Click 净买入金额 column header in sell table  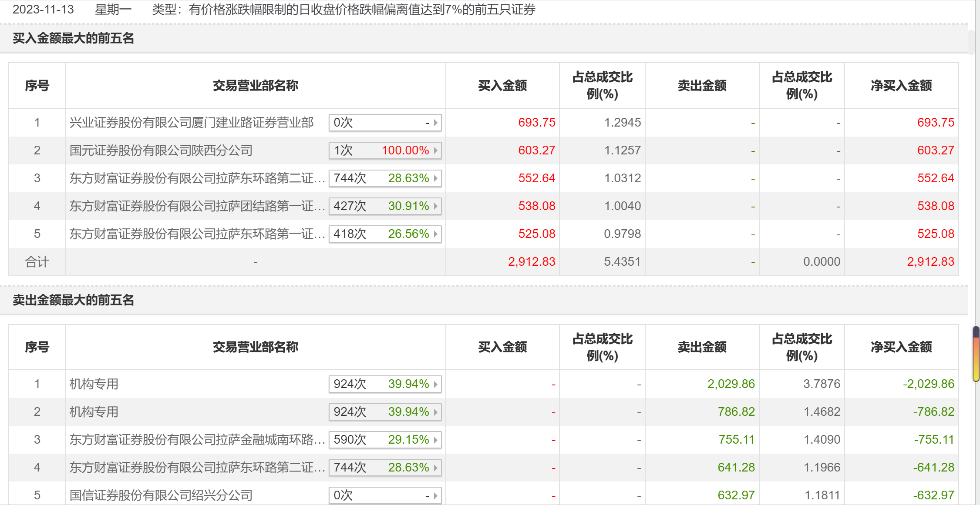[901, 347]
